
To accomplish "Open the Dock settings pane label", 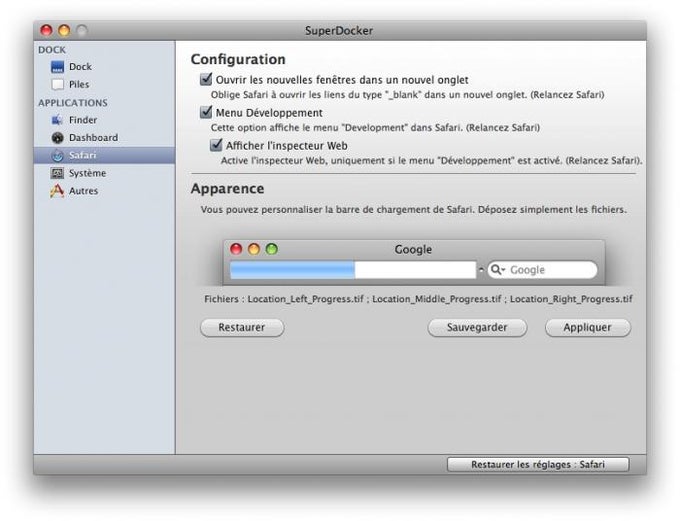I will coord(80,67).
